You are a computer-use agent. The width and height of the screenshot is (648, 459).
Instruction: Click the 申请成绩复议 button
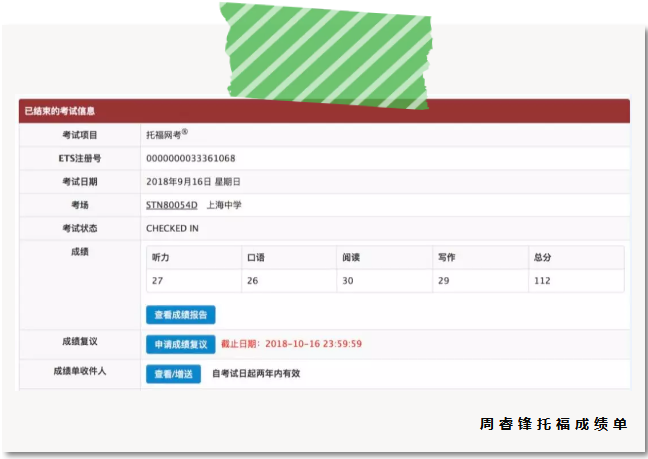tap(181, 344)
